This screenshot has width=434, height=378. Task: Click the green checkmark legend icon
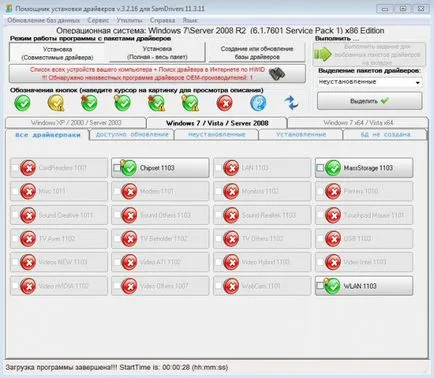(x=22, y=103)
